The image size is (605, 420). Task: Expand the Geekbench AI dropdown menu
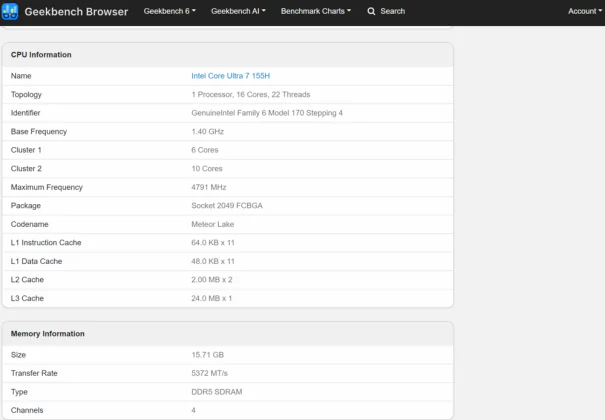[238, 11]
